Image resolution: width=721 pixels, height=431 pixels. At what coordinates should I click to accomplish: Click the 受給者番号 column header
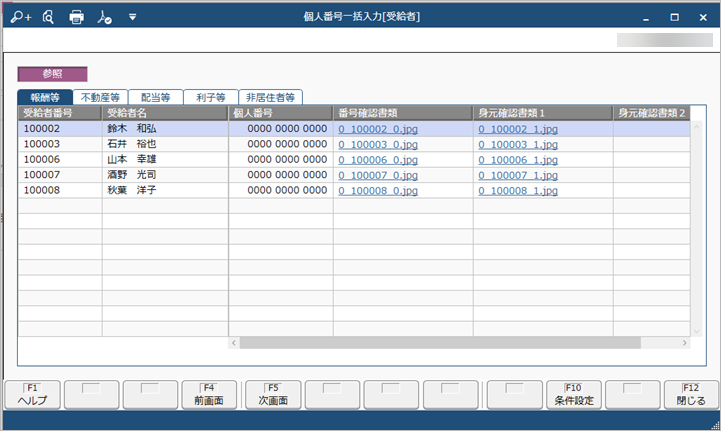tap(59, 113)
